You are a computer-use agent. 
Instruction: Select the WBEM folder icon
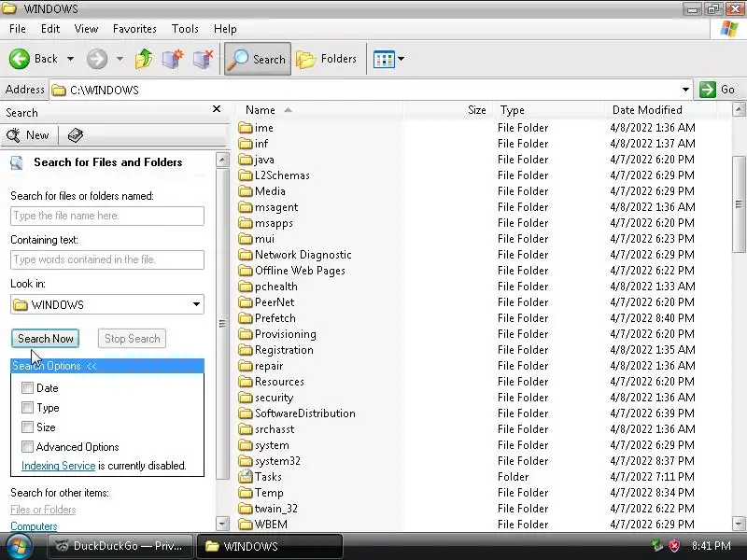246,525
